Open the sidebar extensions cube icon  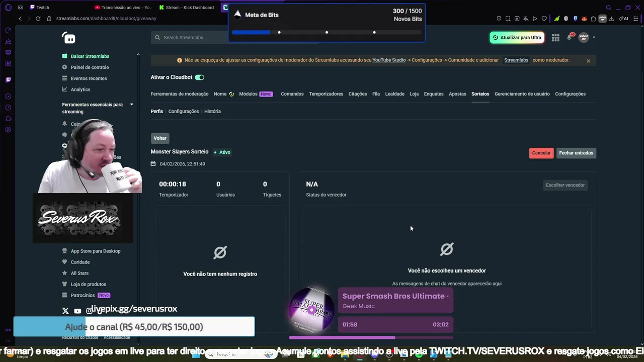(8, 118)
